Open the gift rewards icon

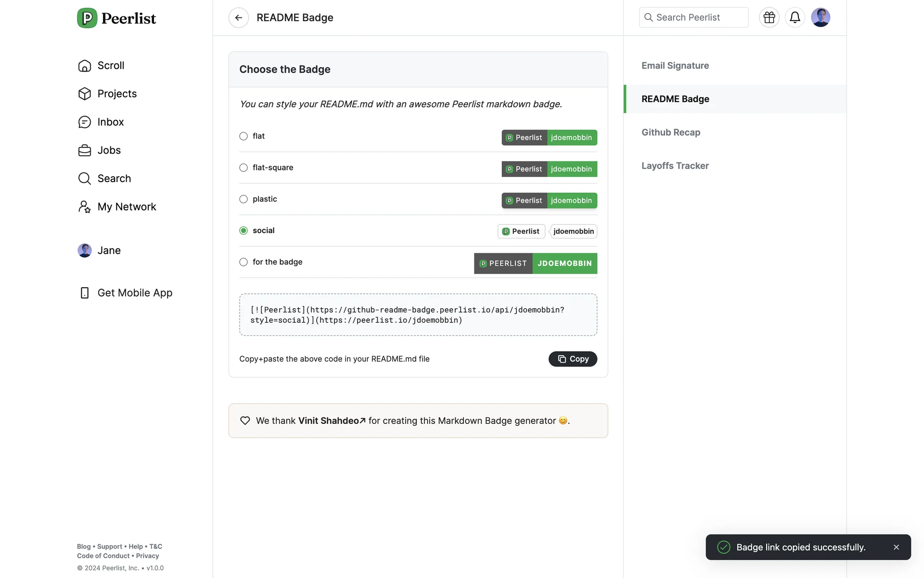pyautogui.click(x=769, y=18)
